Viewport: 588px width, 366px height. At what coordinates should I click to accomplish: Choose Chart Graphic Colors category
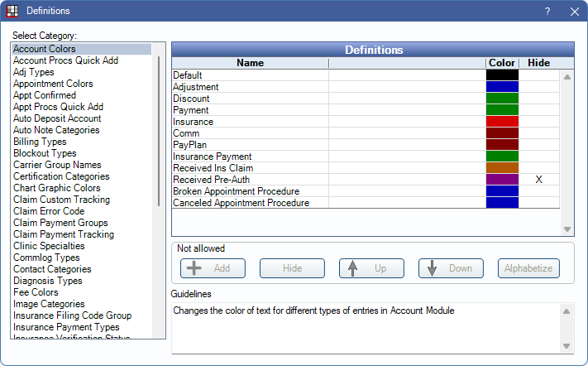point(56,188)
